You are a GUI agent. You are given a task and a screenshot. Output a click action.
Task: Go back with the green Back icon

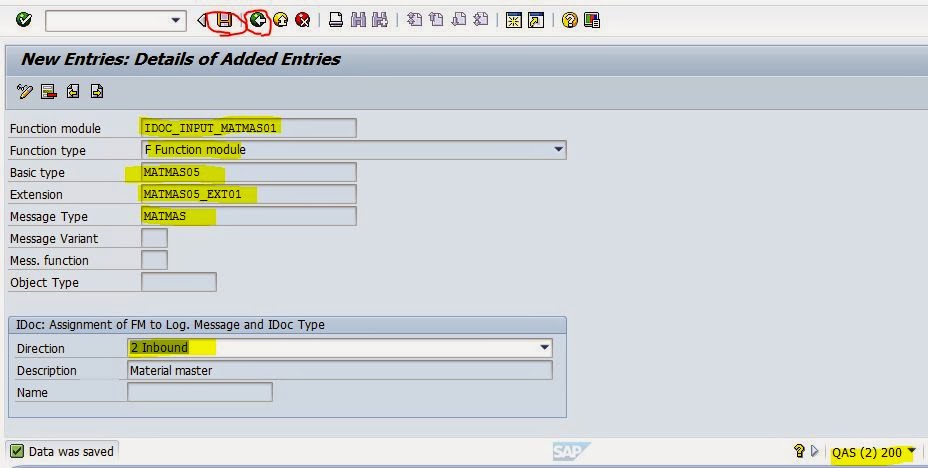(x=257, y=20)
